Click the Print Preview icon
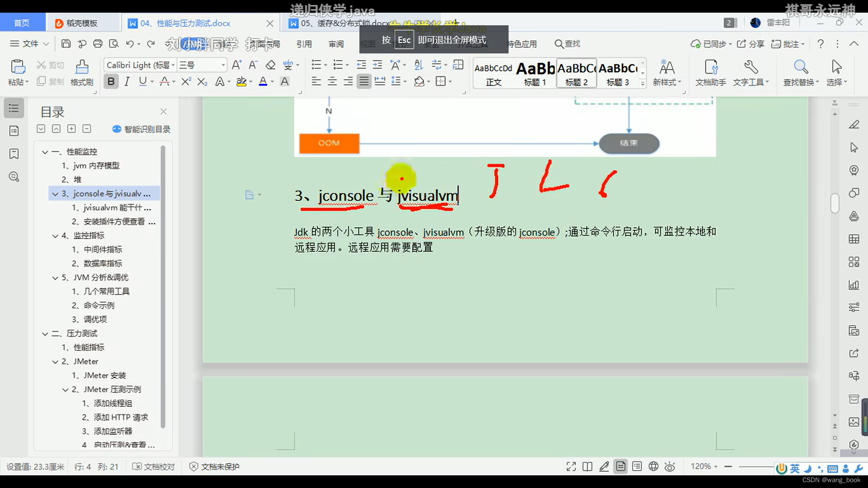Image resolution: width=868 pixels, height=488 pixels. pyautogui.click(x=114, y=43)
